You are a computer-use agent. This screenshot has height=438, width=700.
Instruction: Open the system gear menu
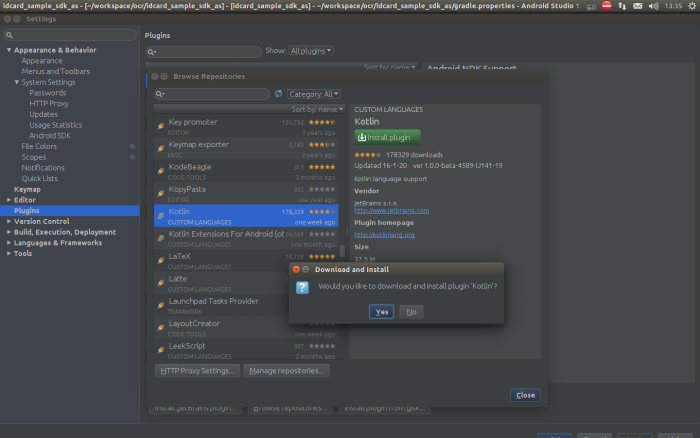(692, 6)
